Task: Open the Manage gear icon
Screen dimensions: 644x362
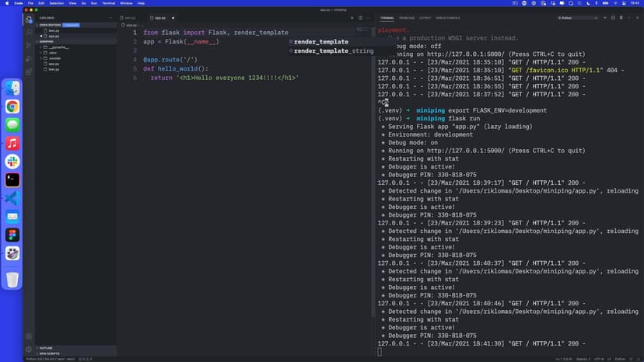Action: pyautogui.click(x=29, y=349)
